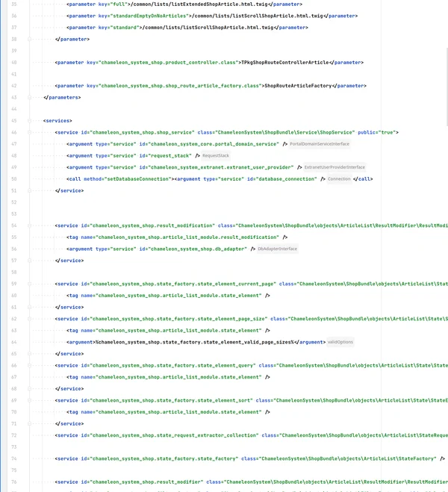Viewport: 448px width, 492px height.
Task: Click state_element_sort service id
Action: tap(171, 400)
